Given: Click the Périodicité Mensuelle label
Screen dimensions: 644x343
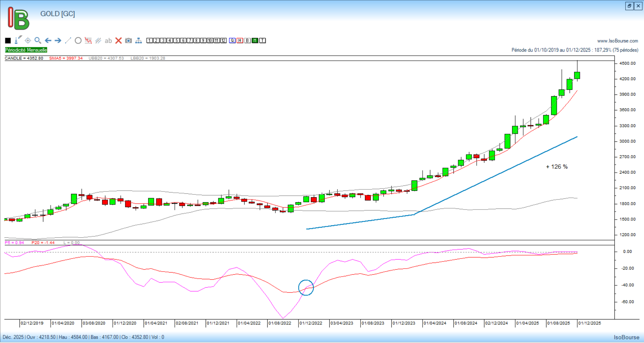Looking at the screenshot, I should point(26,50).
